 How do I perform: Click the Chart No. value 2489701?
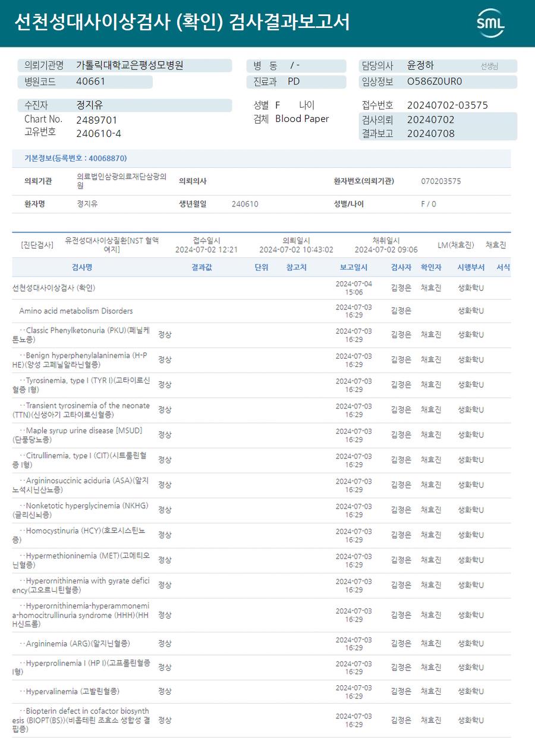[97, 120]
